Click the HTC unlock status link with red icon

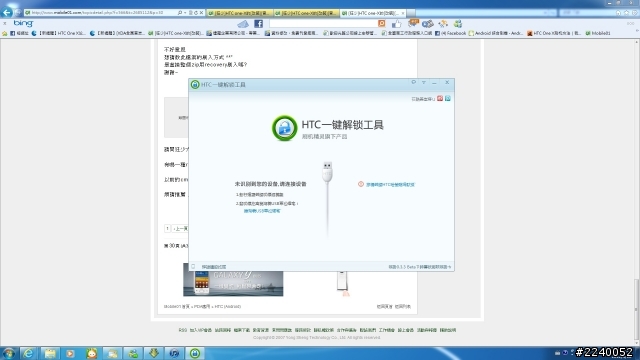click(390, 184)
